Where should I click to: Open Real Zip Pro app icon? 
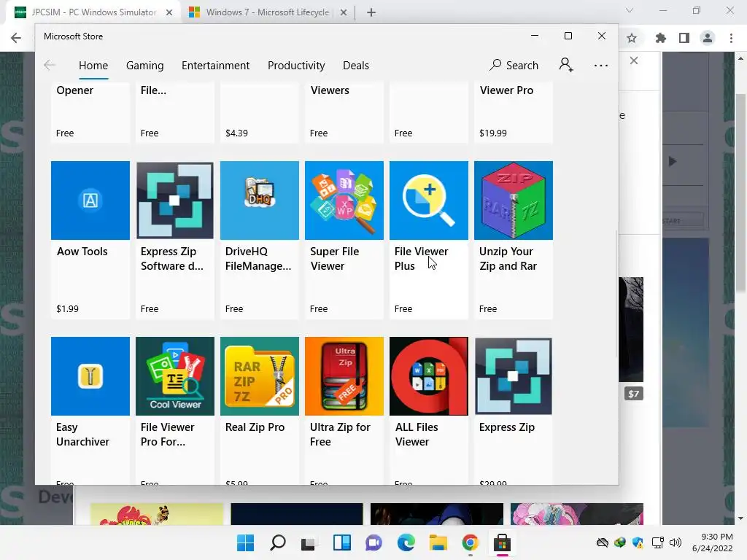260,376
